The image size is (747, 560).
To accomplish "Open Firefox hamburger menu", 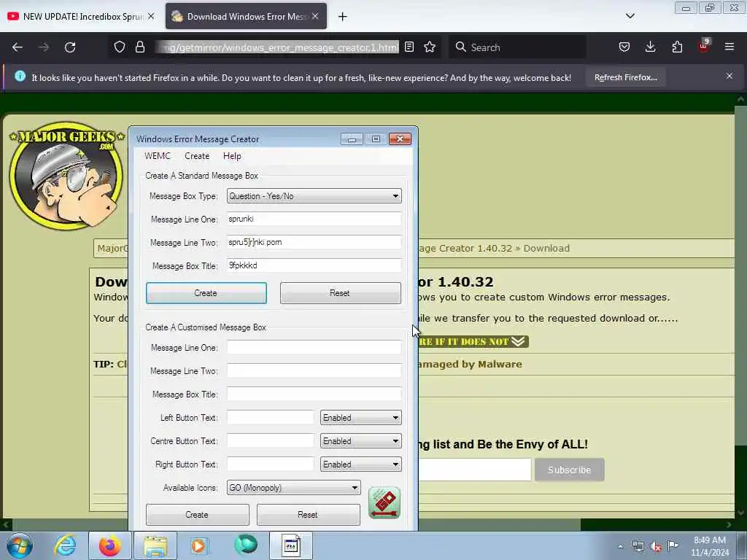I will tap(729, 47).
